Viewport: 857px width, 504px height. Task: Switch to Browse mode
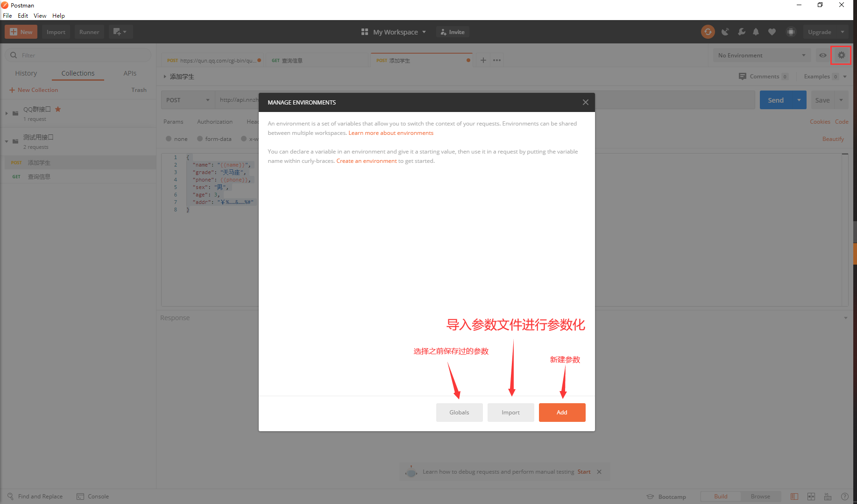point(760,497)
